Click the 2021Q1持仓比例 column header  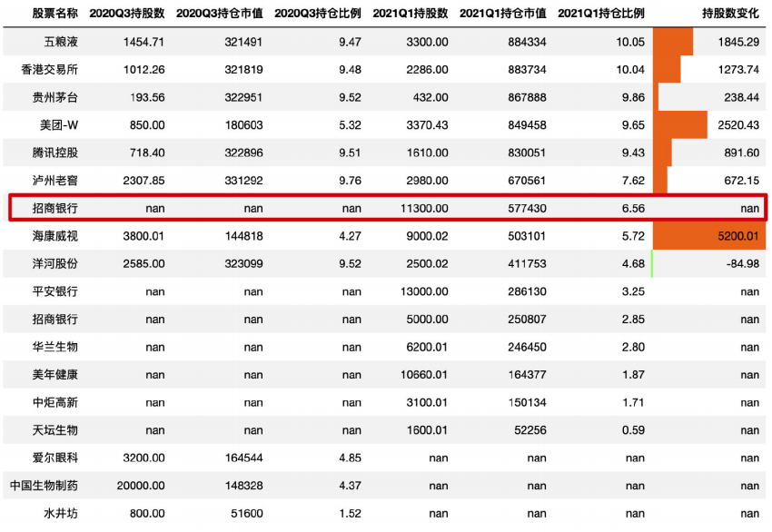pos(601,14)
